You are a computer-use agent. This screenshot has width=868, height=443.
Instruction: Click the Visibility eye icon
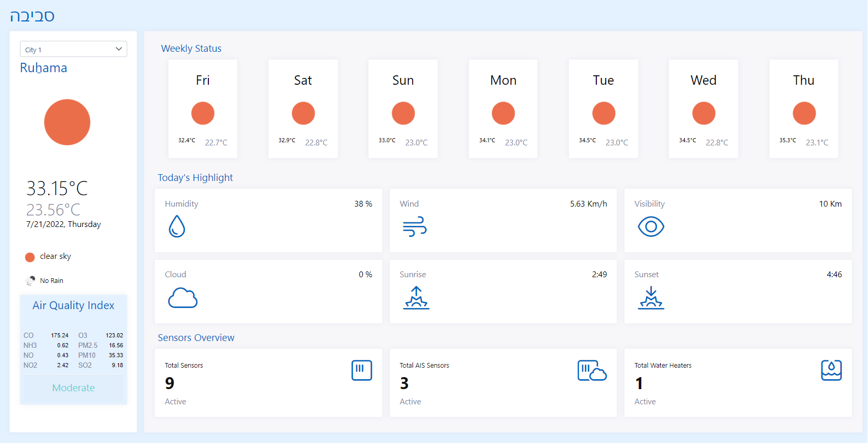coord(651,226)
